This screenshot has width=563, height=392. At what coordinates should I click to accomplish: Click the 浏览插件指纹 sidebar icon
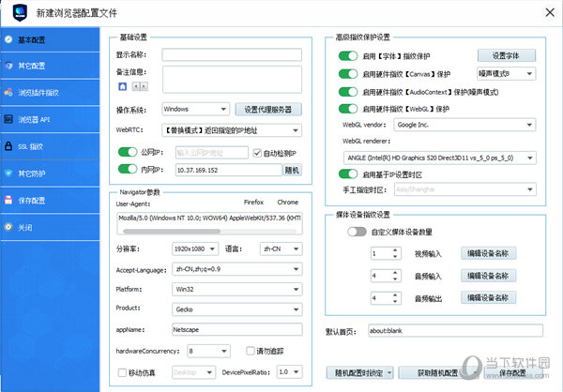pos(8,93)
